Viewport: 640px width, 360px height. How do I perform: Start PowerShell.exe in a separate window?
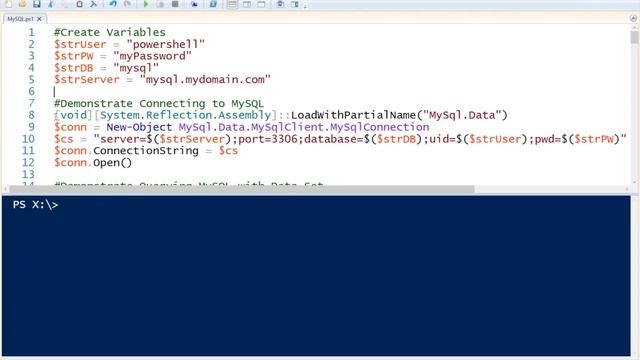coord(213,4)
